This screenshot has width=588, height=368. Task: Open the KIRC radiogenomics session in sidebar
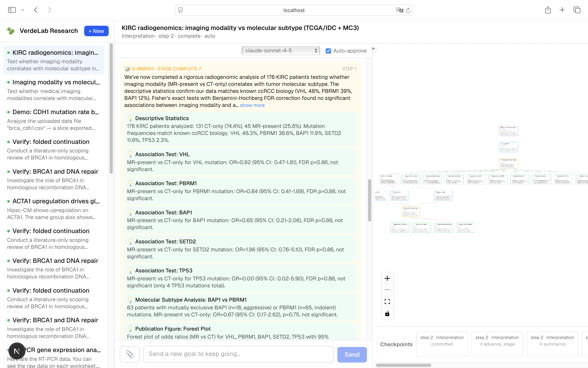[54, 60]
